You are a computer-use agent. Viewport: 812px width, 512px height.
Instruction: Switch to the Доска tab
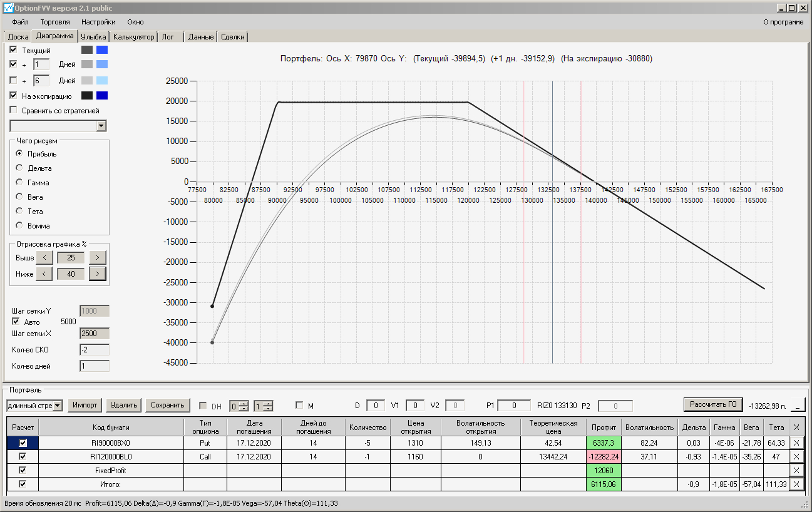coord(18,37)
